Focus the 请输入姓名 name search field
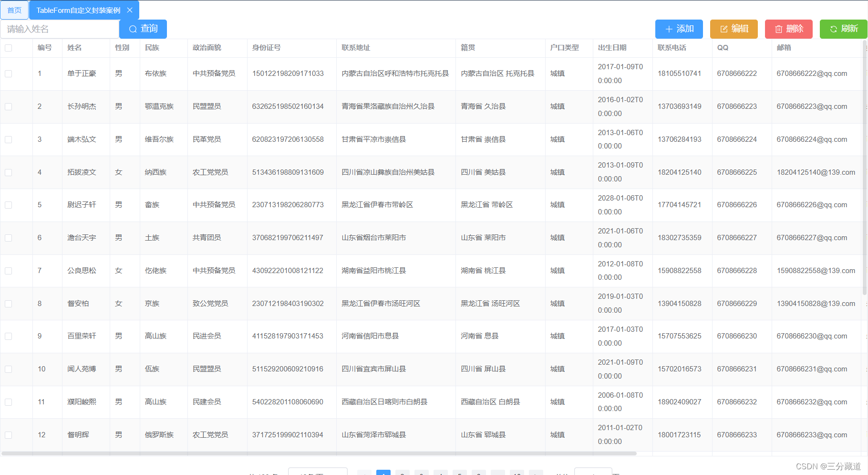The height and width of the screenshot is (475, 868). (x=60, y=29)
